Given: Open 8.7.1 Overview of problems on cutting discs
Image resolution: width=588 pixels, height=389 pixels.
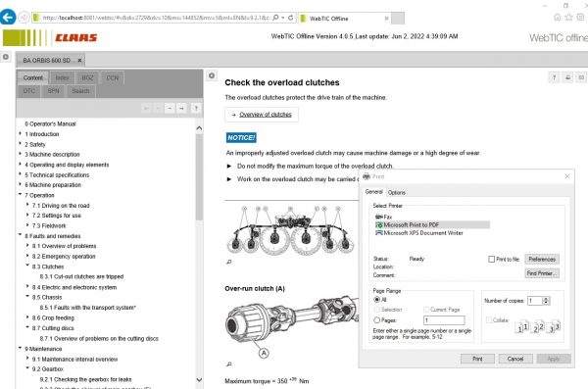Looking at the screenshot, I should tap(99, 338).
